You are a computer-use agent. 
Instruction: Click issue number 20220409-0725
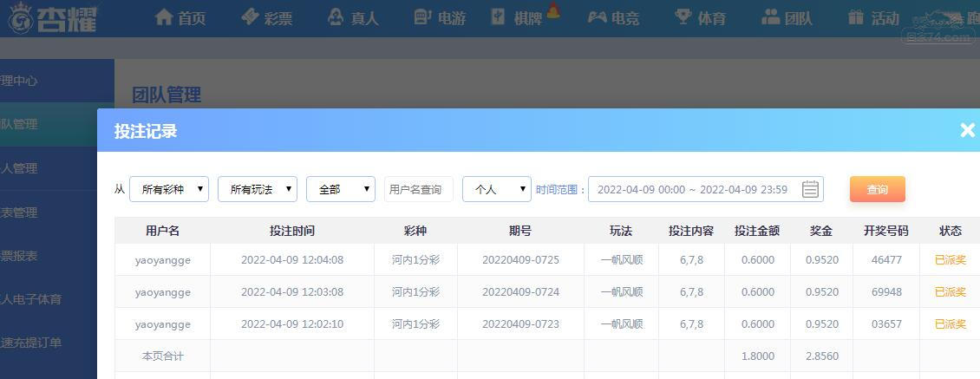520,259
